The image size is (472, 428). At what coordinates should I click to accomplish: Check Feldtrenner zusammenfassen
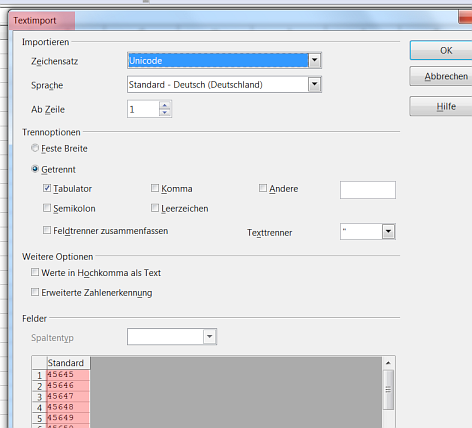[x=47, y=230]
